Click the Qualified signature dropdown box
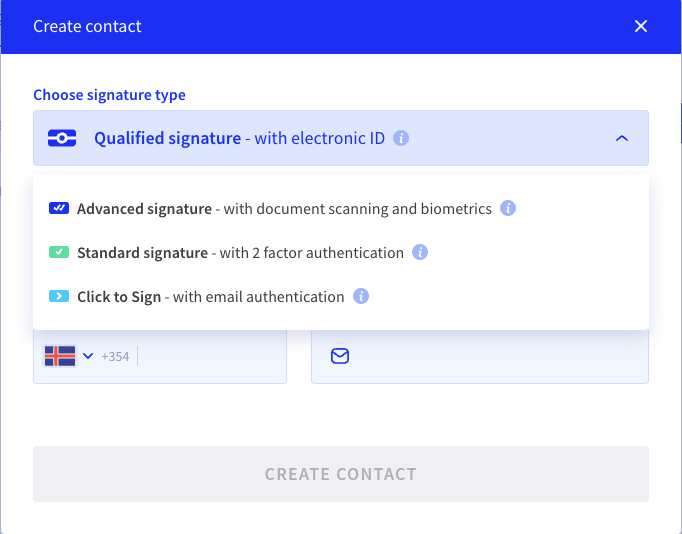682x534 pixels. (340, 138)
